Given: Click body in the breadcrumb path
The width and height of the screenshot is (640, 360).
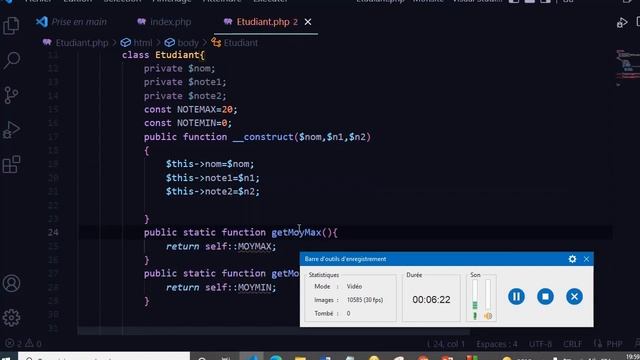Looking at the screenshot, I should click(x=182, y=43).
